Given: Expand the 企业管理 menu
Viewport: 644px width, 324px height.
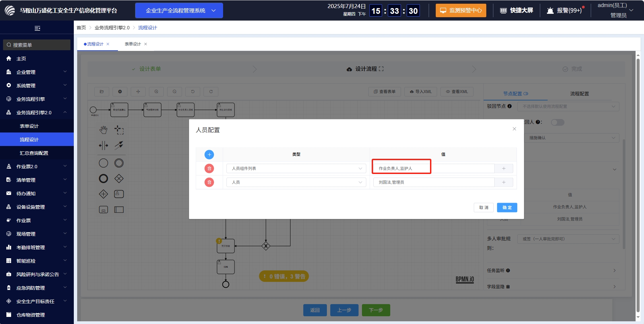Looking at the screenshot, I should pyautogui.click(x=37, y=72).
